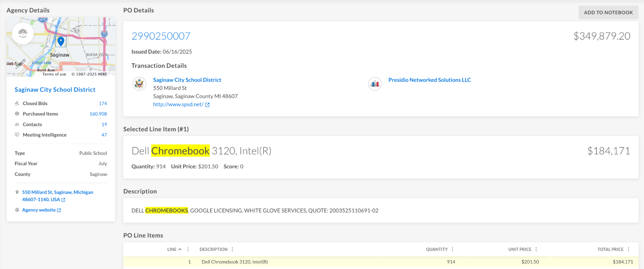
Task: Open Saginaw City School District sidebar heading link
Action: click(55, 90)
